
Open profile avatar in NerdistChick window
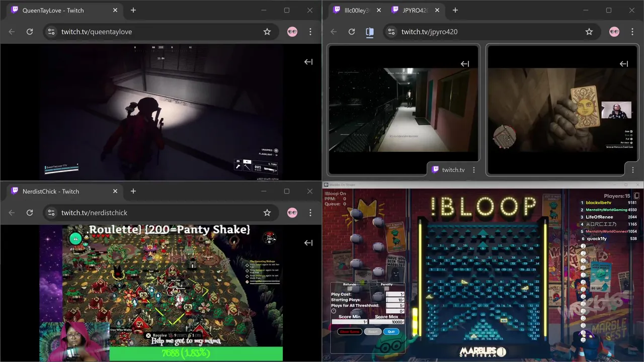point(292,213)
